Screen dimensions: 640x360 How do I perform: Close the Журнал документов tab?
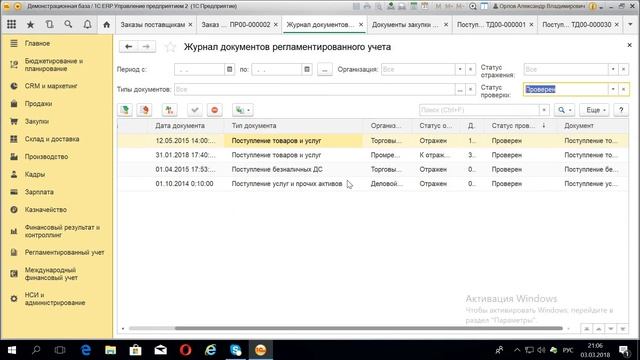point(361,24)
